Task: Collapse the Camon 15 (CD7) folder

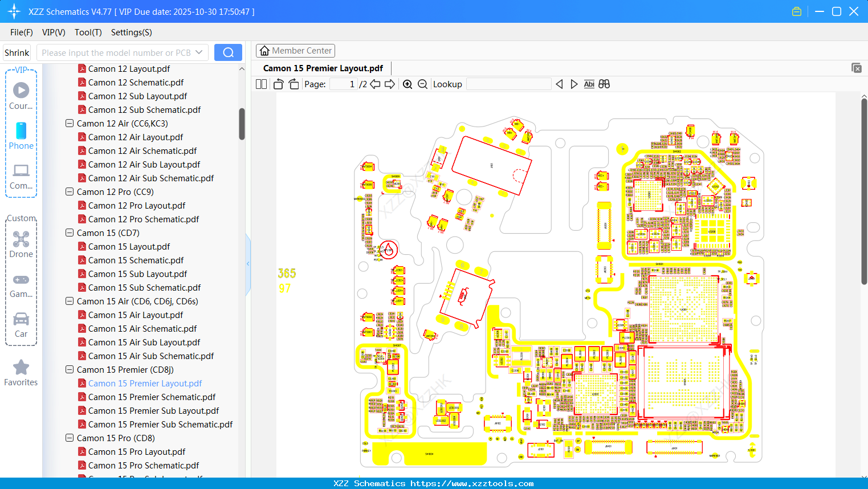Action: point(70,233)
